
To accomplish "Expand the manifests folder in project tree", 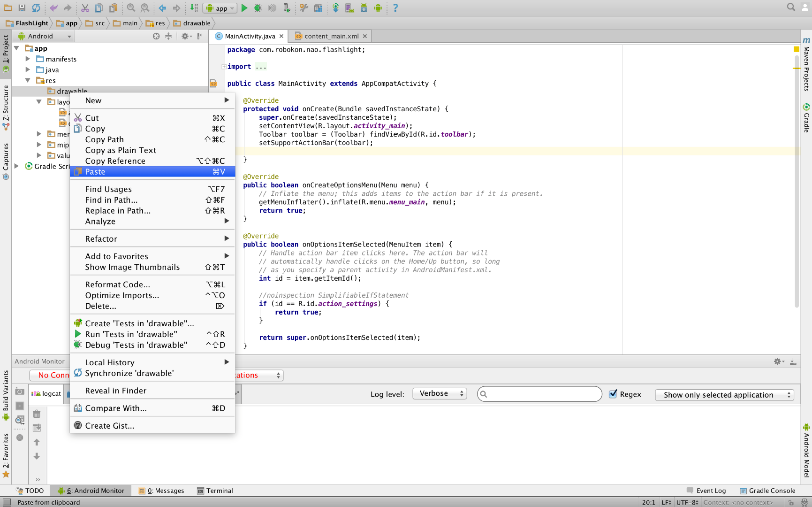I will [28, 59].
